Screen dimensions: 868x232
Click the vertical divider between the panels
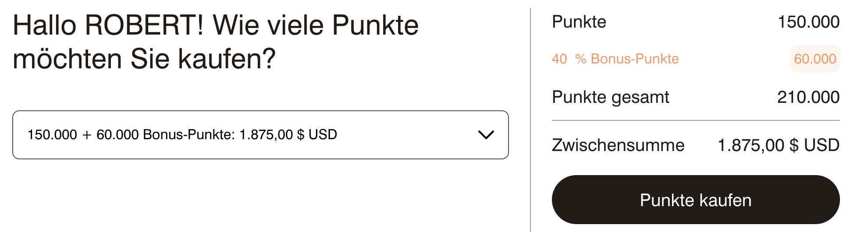click(530, 118)
